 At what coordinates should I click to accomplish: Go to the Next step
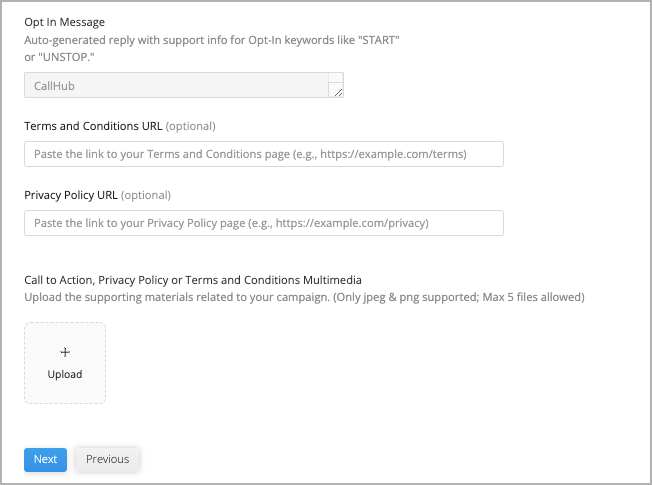45,460
